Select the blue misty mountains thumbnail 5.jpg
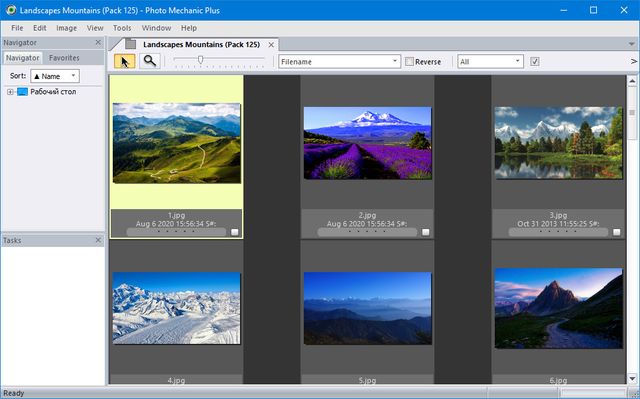640x399 pixels. [368, 308]
